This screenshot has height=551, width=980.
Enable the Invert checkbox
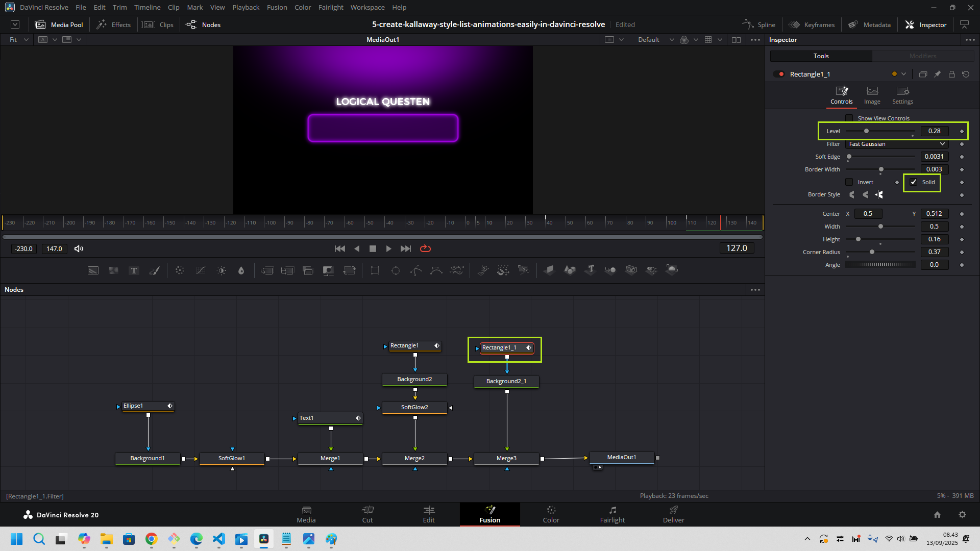pos(849,182)
